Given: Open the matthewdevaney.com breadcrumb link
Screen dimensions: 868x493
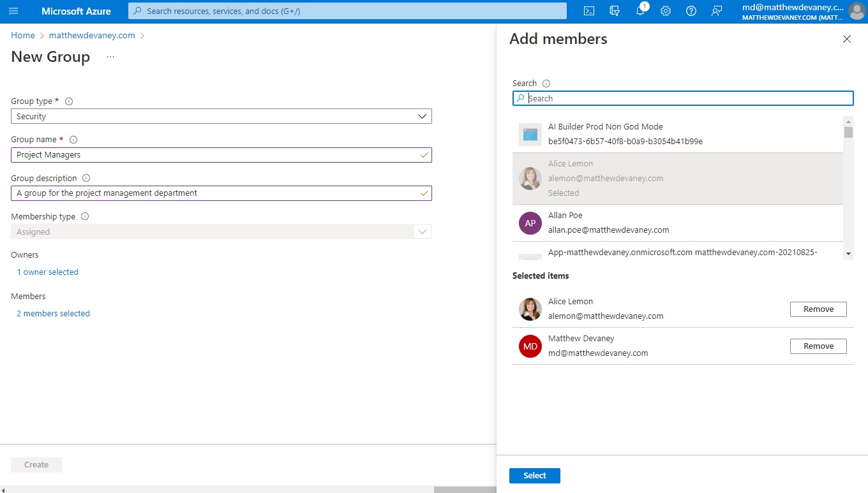Looking at the screenshot, I should [x=92, y=36].
